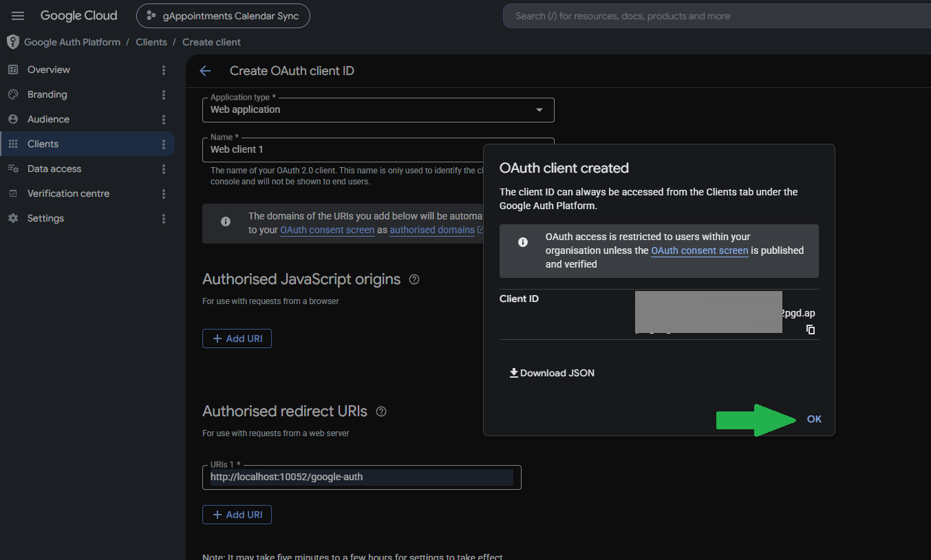
Task: Add URI under Authorised redirect URIs
Action: (237, 515)
